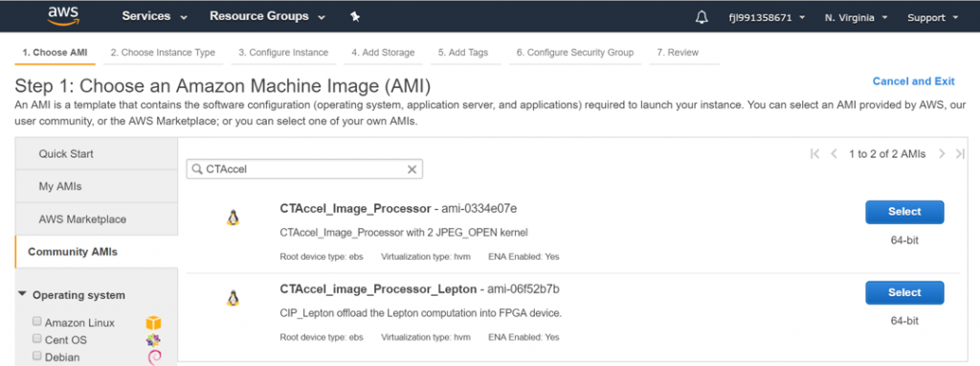Image resolution: width=980 pixels, height=366 pixels.
Task: Select the CTAccel_Image_Processor AMI
Action: [x=904, y=212]
